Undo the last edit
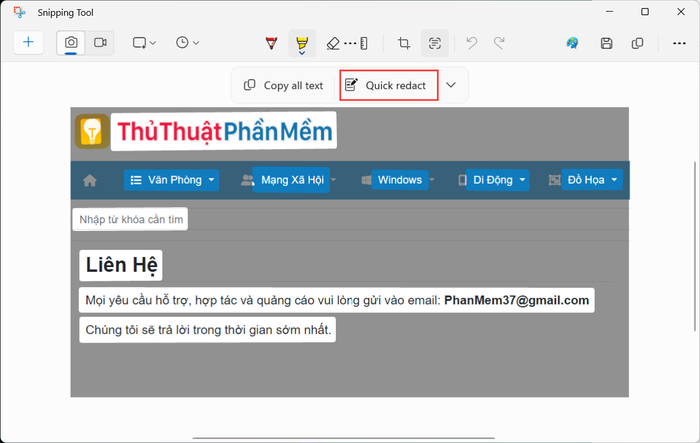 pyautogui.click(x=471, y=43)
